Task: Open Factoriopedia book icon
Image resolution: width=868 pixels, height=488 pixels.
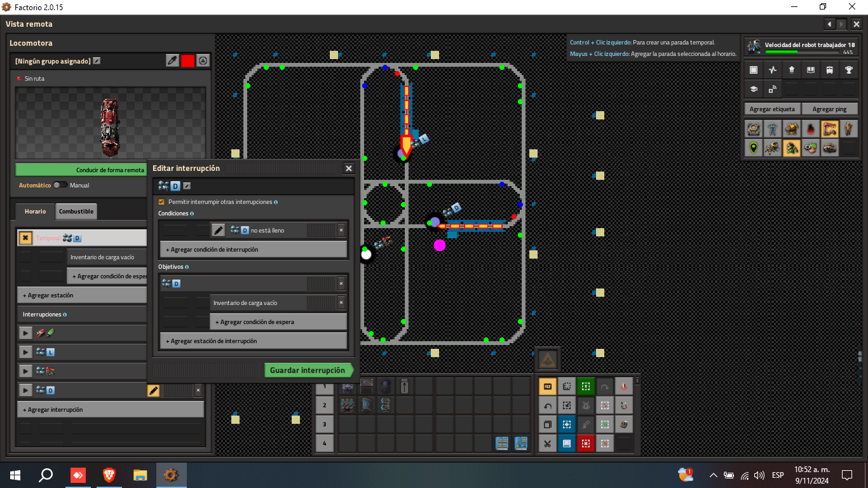Action: point(811,70)
